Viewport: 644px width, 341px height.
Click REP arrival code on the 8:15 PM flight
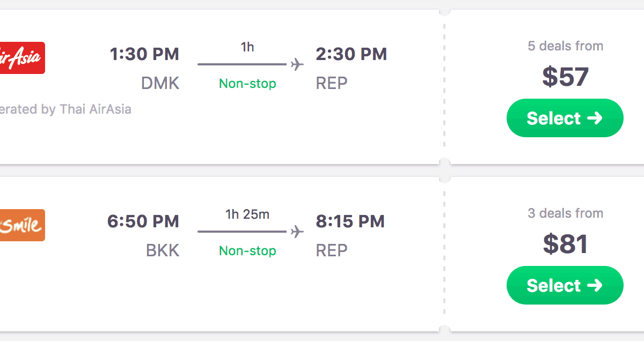pos(332,250)
